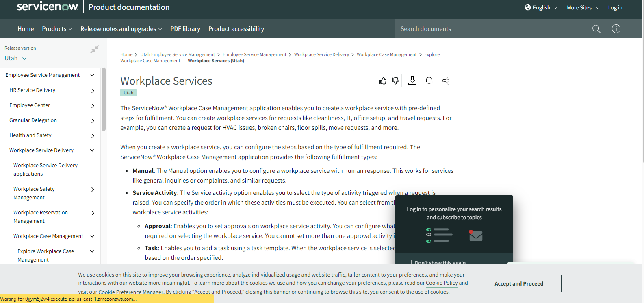The image size is (644, 303).
Task: Click the share icon
Action: pyautogui.click(x=446, y=81)
